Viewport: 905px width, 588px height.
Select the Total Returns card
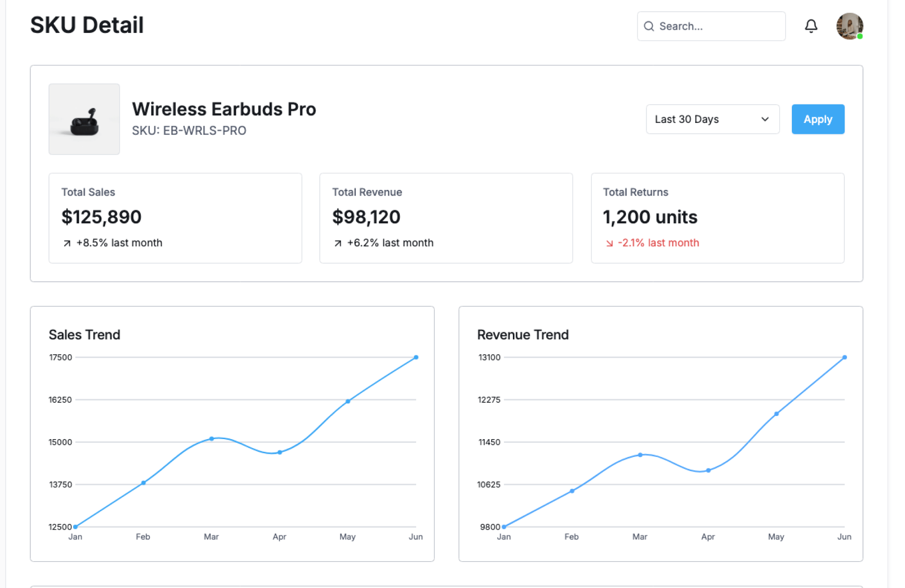tap(717, 218)
